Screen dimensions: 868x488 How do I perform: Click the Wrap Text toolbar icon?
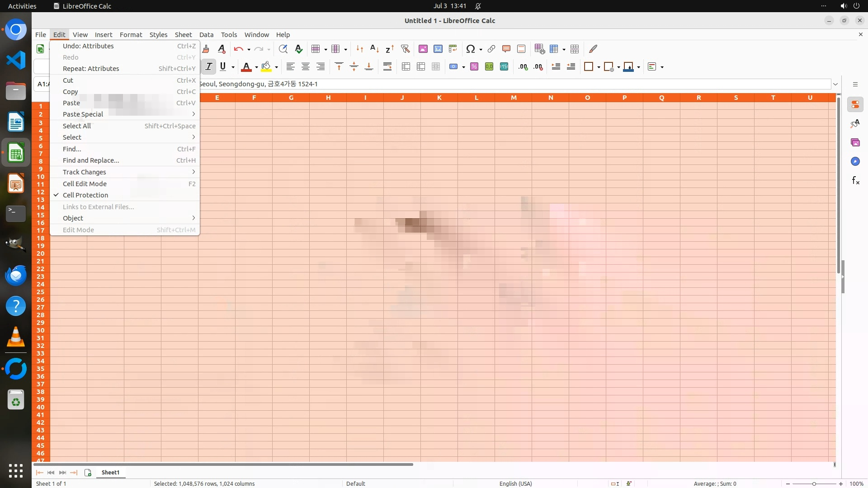387,67
